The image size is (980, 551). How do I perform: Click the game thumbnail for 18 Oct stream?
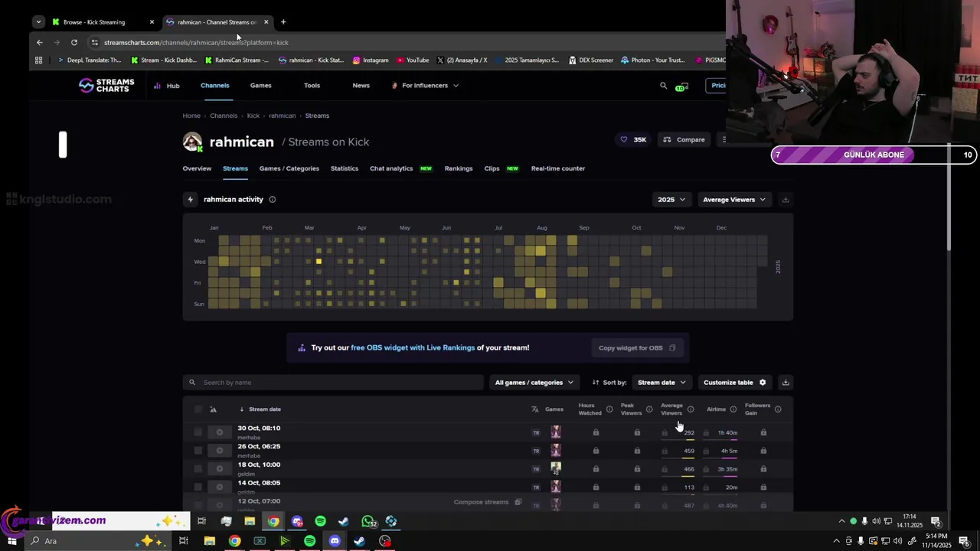pos(556,468)
